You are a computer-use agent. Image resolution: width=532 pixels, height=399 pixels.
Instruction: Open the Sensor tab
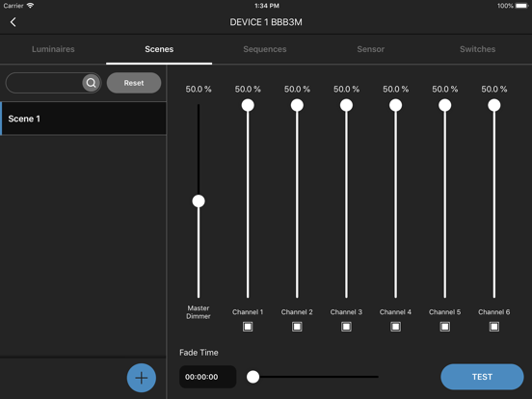371,49
